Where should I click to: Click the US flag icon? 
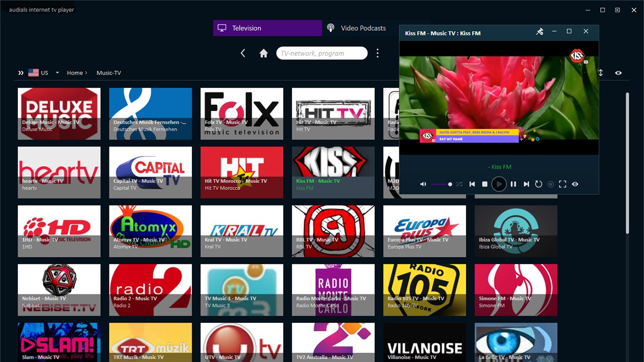[33, 73]
